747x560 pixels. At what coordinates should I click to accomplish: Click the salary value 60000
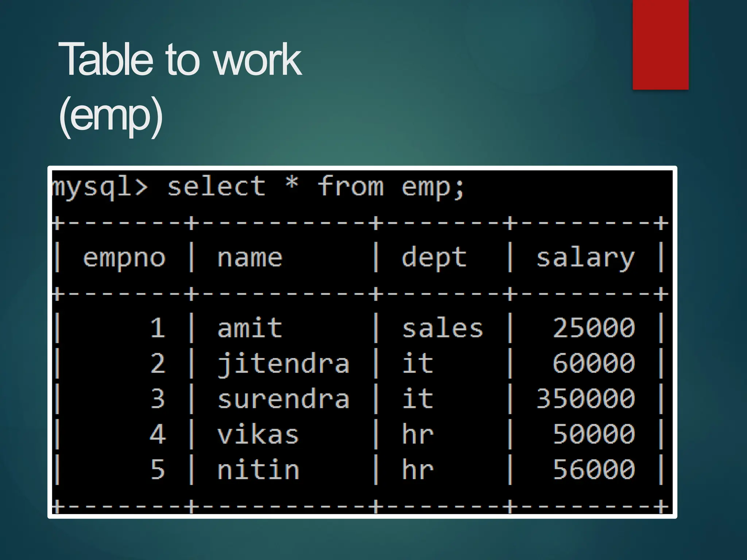click(594, 363)
